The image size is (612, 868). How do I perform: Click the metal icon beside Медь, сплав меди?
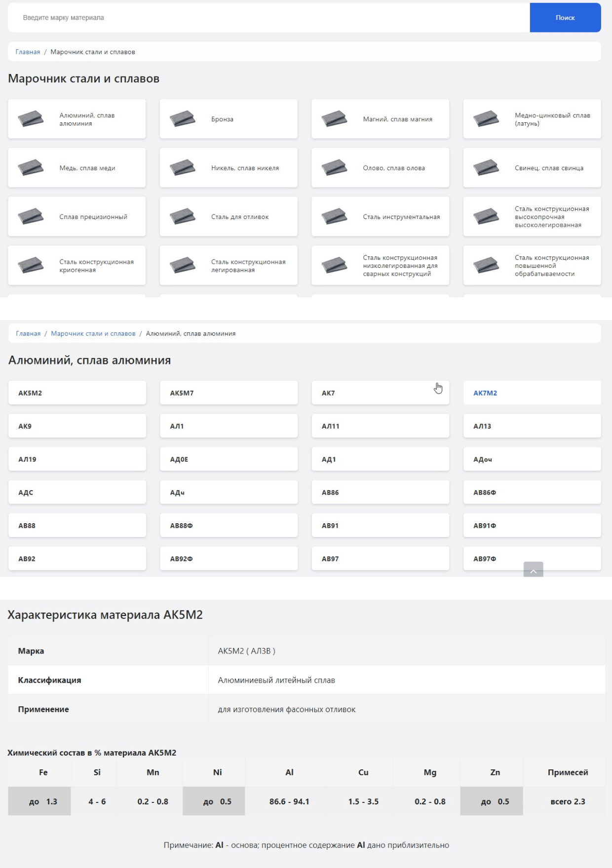(31, 168)
